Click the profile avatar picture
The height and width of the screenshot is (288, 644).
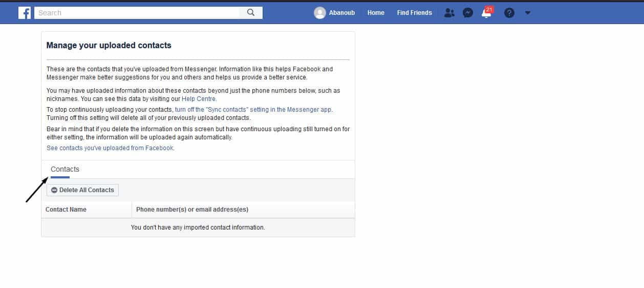pyautogui.click(x=320, y=13)
